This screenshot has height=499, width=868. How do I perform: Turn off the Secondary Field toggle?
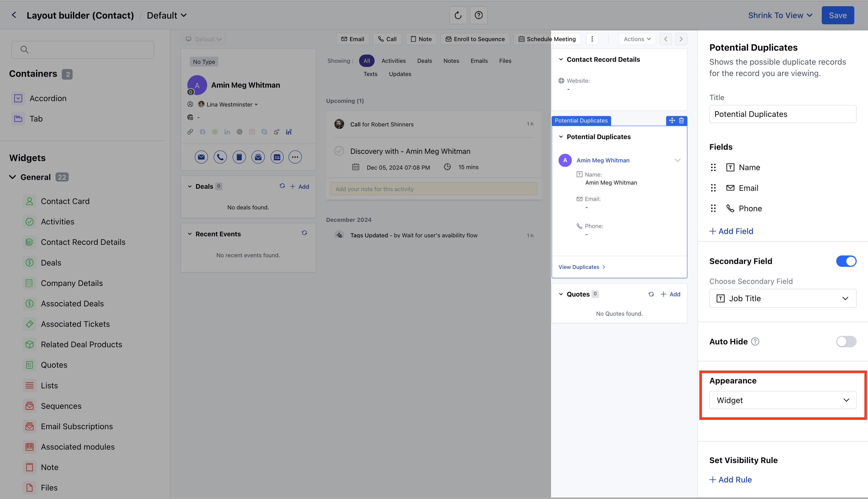[846, 261]
